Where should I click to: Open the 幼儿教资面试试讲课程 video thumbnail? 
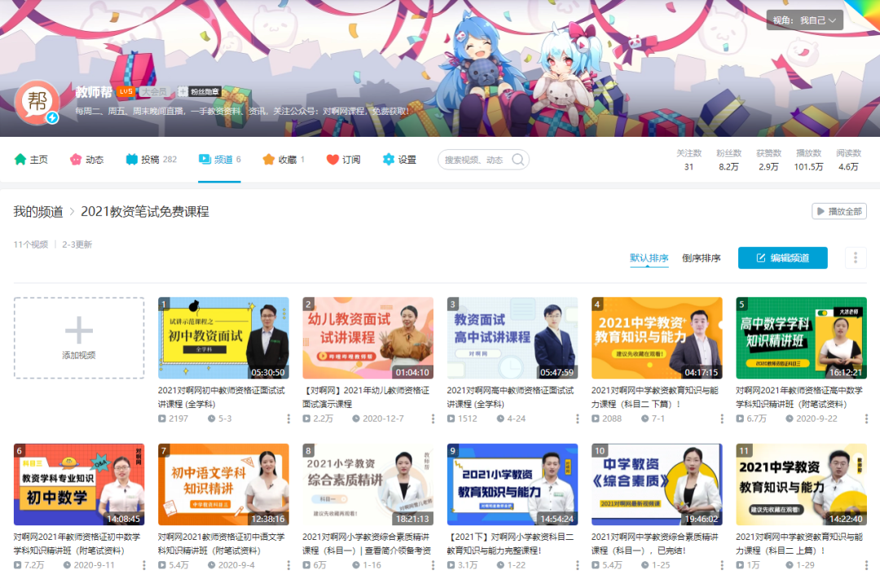coord(367,338)
